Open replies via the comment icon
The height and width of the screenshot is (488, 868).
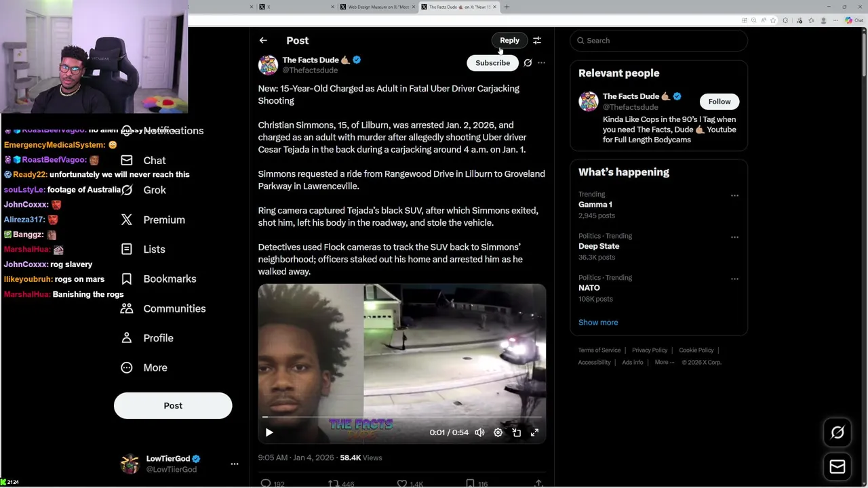[266, 483]
